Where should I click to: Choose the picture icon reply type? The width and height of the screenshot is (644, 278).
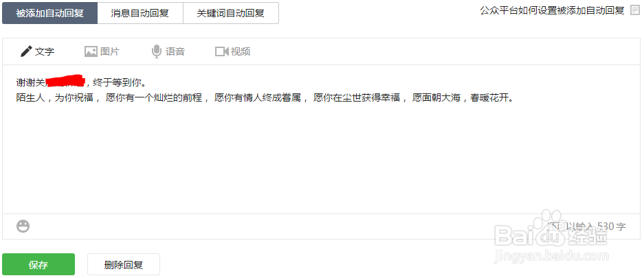click(x=90, y=51)
